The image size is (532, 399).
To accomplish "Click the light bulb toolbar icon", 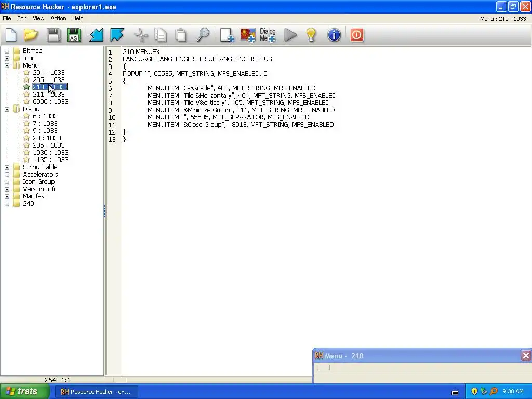I will tap(311, 35).
